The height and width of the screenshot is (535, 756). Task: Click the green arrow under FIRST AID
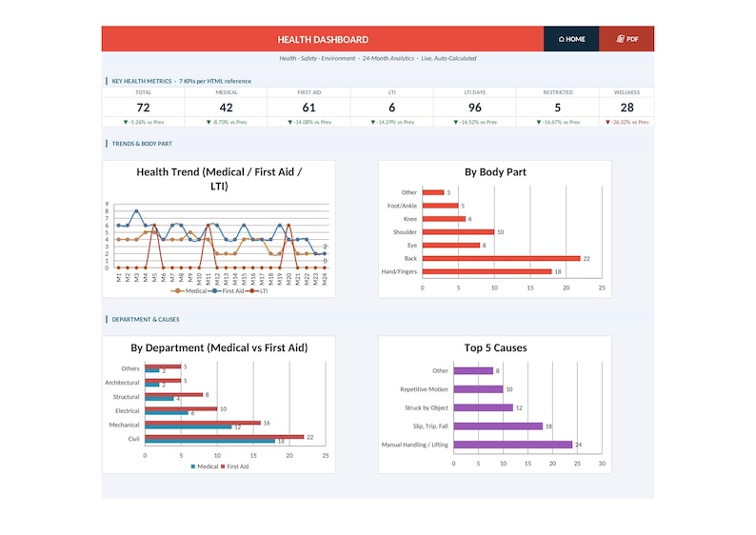tap(289, 123)
